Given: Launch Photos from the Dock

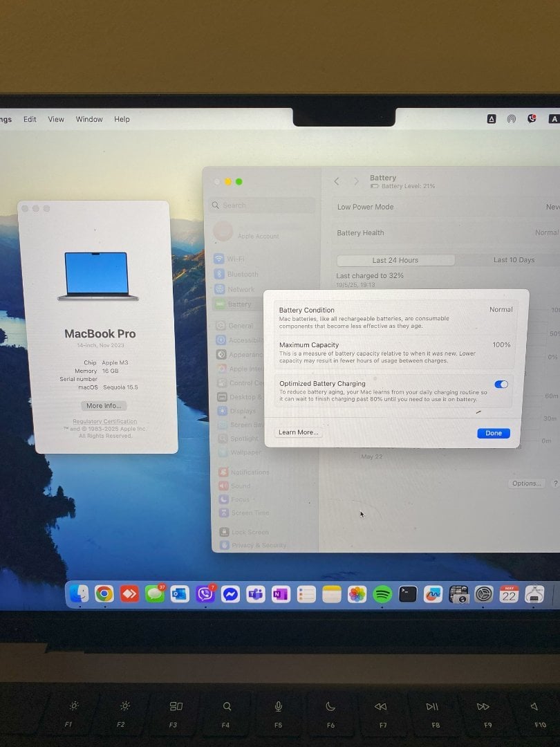Looking at the screenshot, I should (357, 594).
